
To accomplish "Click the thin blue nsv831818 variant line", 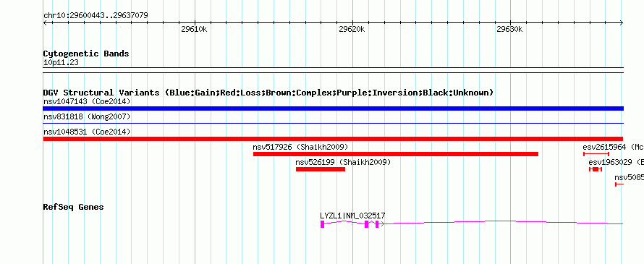I will [333, 123].
